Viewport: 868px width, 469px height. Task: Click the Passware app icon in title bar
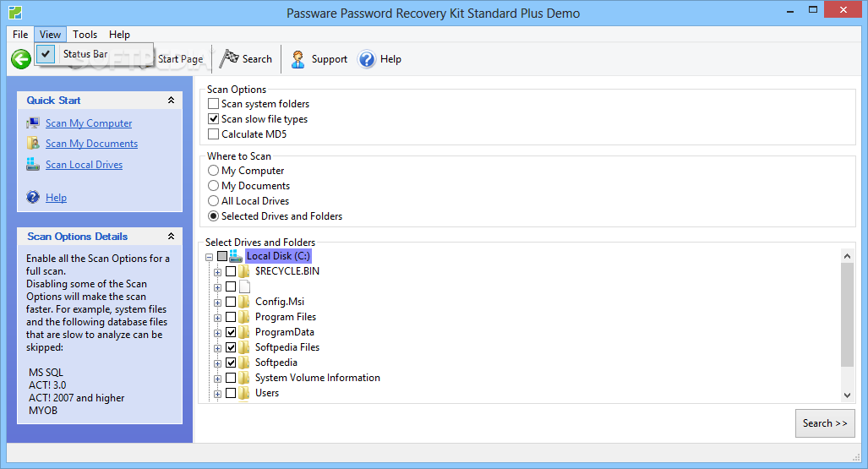click(x=15, y=12)
